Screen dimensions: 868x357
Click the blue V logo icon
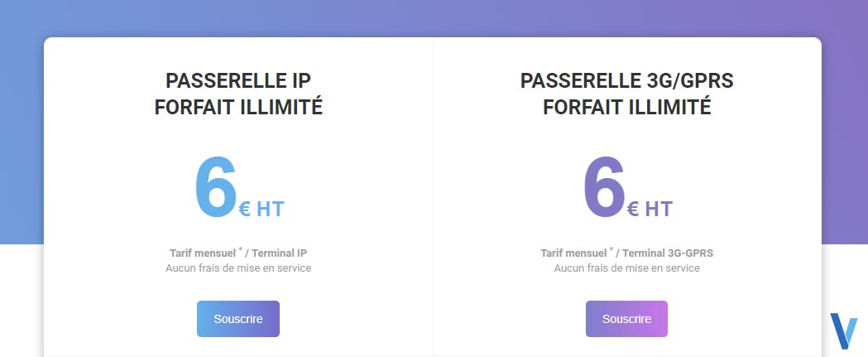pos(844,331)
